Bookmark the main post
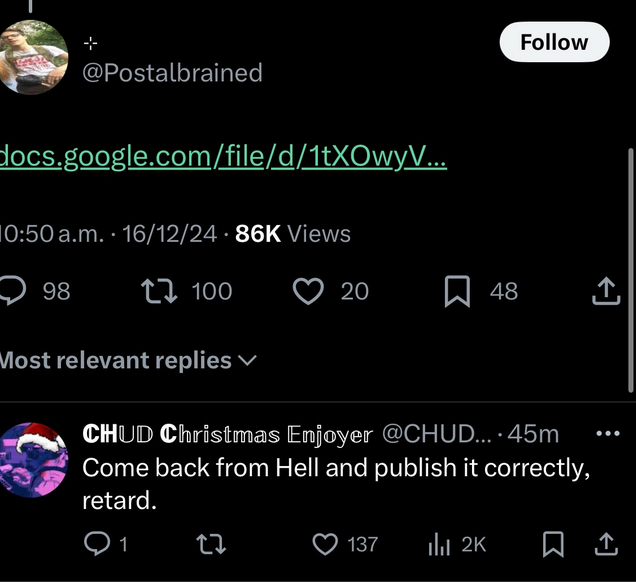 pyautogui.click(x=457, y=291)
